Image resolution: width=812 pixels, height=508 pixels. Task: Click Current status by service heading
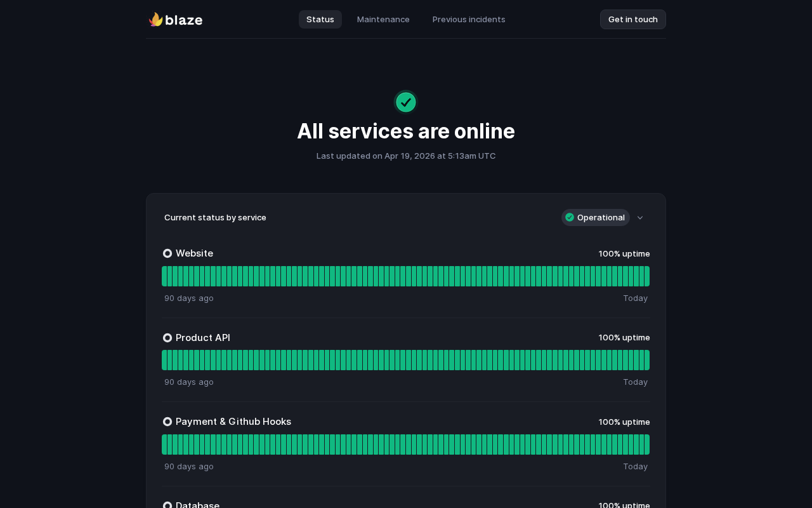click(x=215, y=217)
